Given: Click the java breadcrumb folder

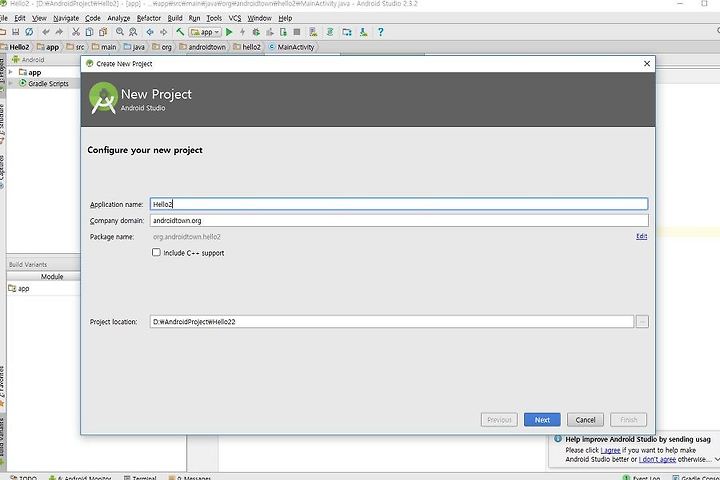Looking at the screenshot, I should pos(135,47).
